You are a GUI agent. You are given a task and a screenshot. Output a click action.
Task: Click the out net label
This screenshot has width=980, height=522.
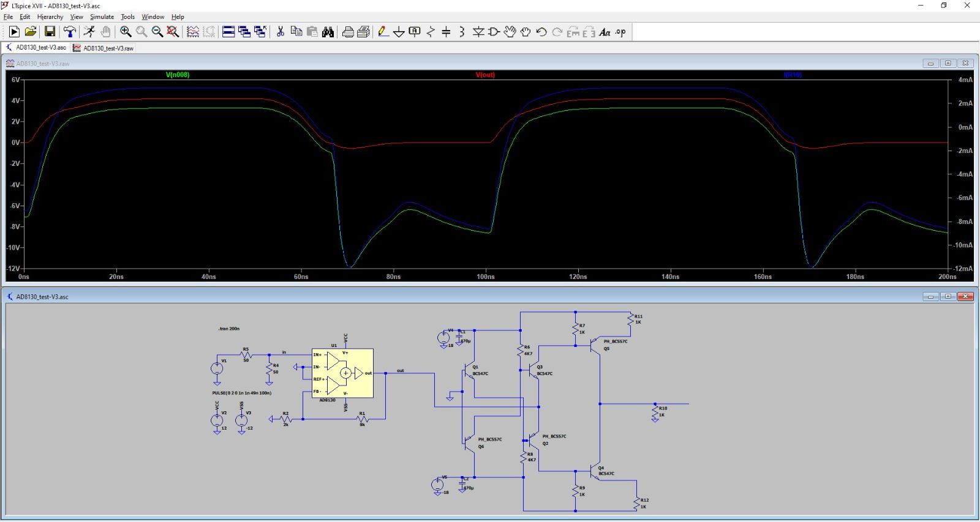coord(401,370)
